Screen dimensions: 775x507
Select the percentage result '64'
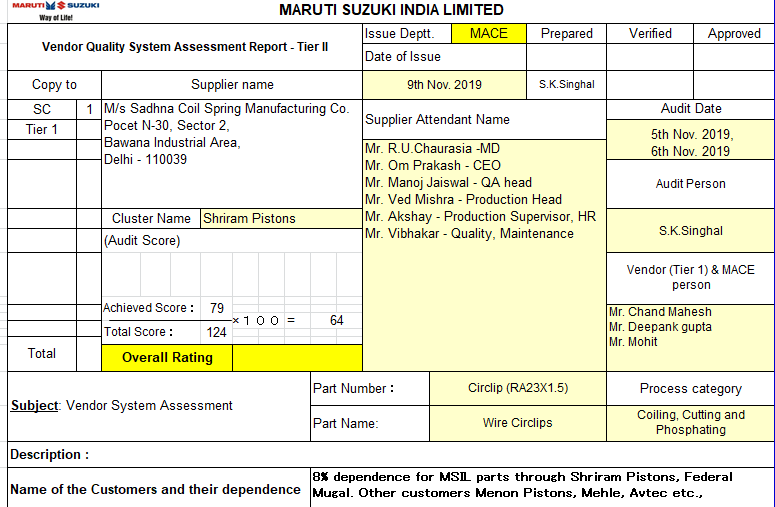(x=337, y=320)
